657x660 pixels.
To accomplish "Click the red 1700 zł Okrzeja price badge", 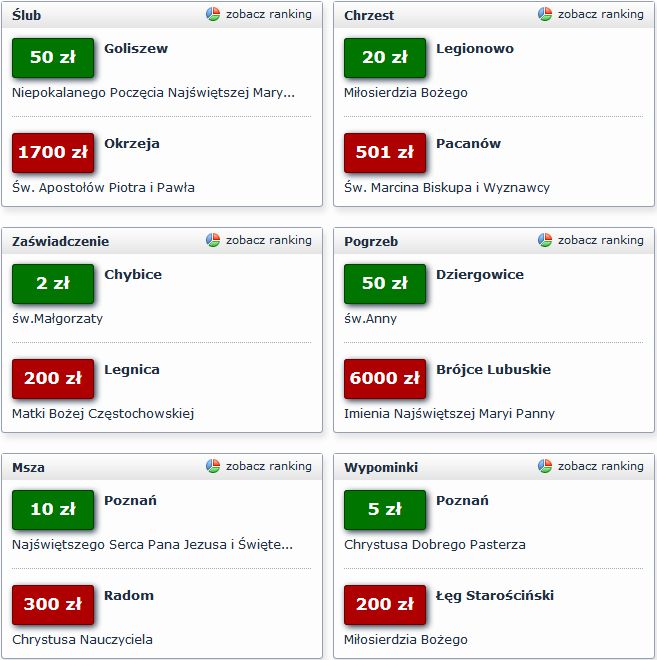I will tap(53, 153).
